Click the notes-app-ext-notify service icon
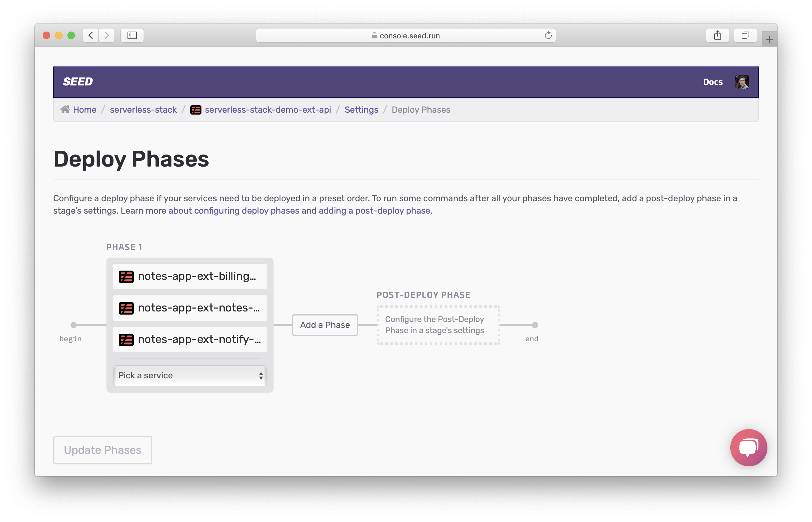 (126, 340)
